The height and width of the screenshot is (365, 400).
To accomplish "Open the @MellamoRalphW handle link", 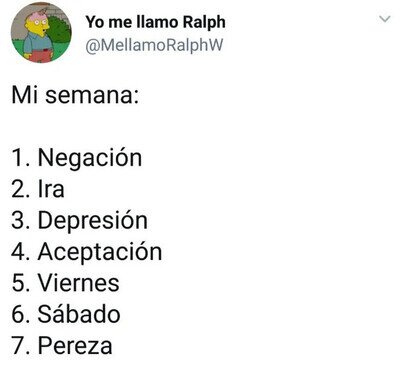I will pos(154,45).
